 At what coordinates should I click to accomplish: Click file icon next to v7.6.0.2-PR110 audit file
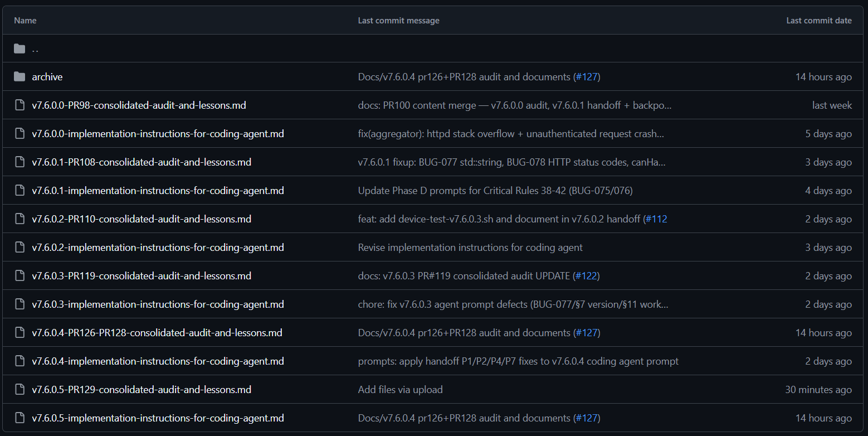point(19,219)
